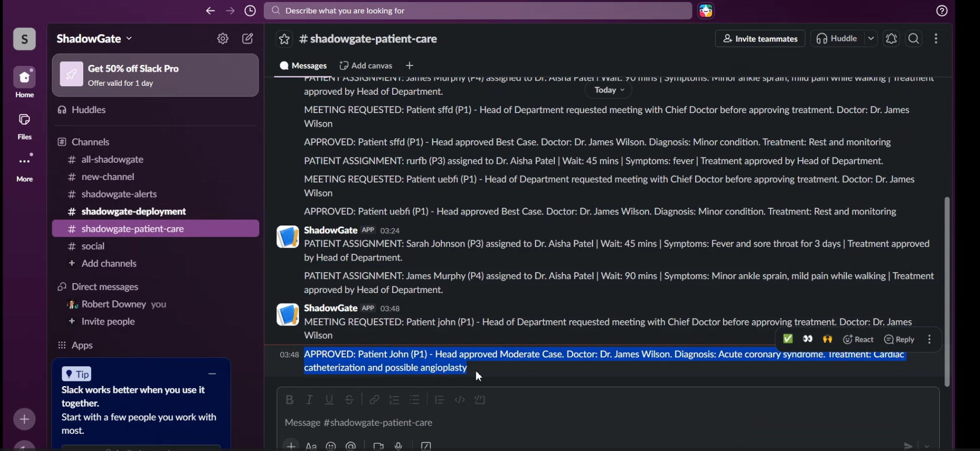Record a video clip from the composer
980x451 pixels.
(x=378, y=446)
